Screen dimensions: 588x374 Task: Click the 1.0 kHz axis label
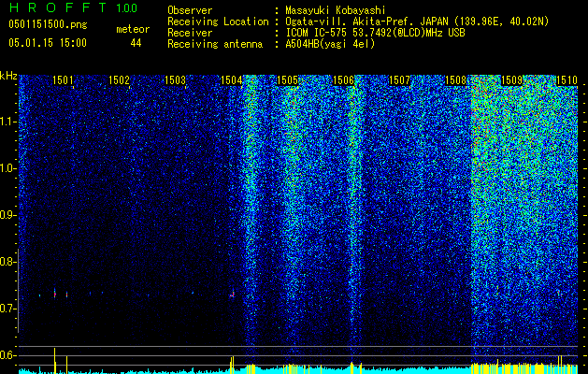(7, 168)
